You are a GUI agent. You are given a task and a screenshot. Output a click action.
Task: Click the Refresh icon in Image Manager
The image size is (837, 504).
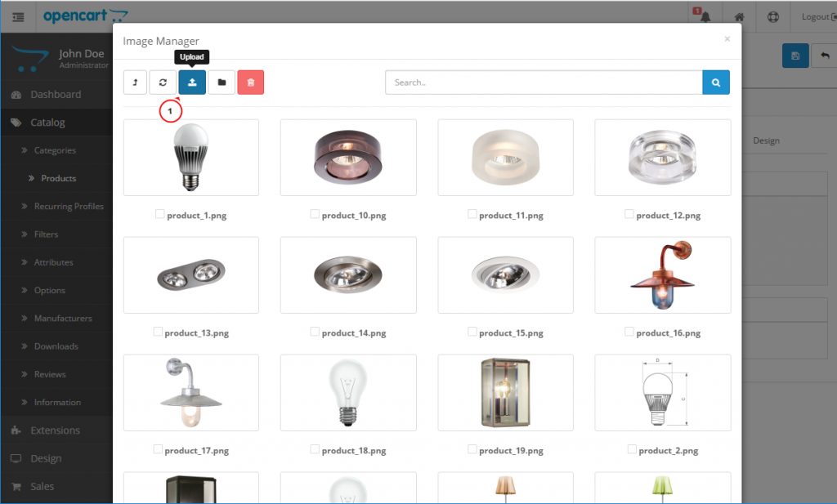[x=163, y=83]
